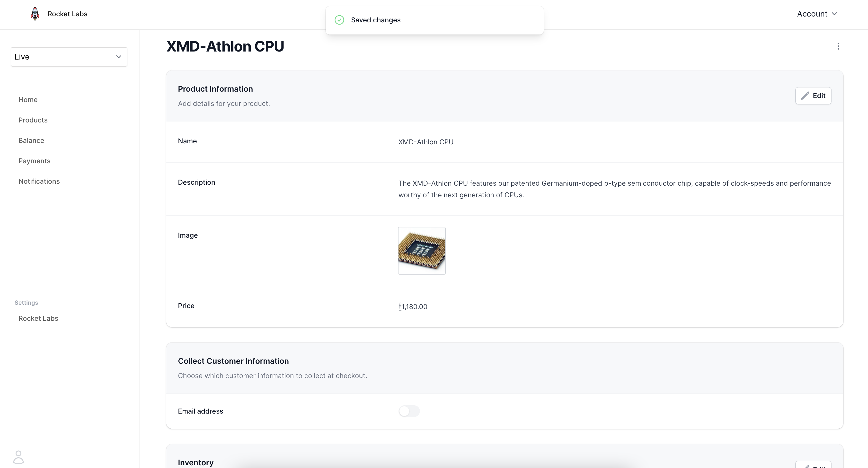Screen dimensions: 868x468
Task: Click the Edit button in the Inventory section
Action: coord(813,466)
